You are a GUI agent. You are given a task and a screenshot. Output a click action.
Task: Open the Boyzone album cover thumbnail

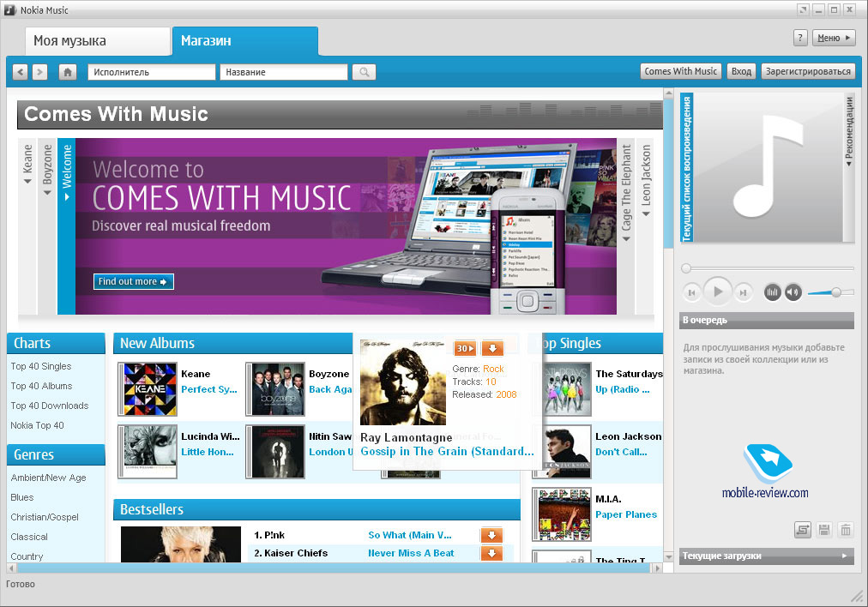click(x=275, y=389)
